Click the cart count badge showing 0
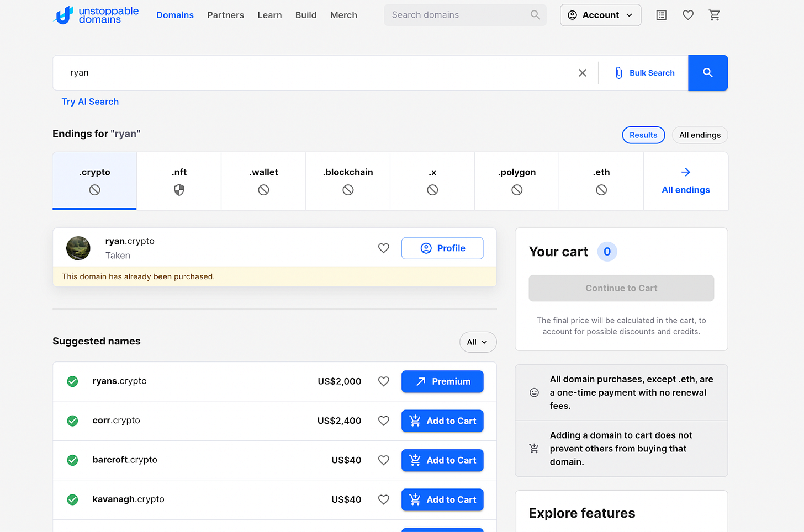804x532 pixels. [607, 252]
